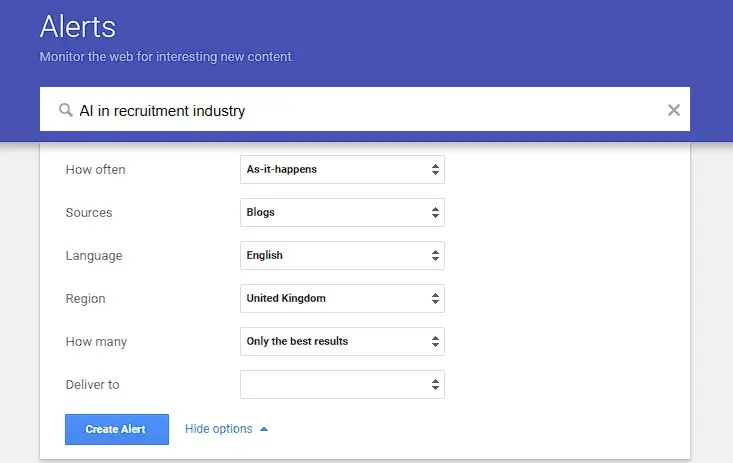Click the up-down arrows on Region
Screen dimensions: 733x463
pos(435,298)
